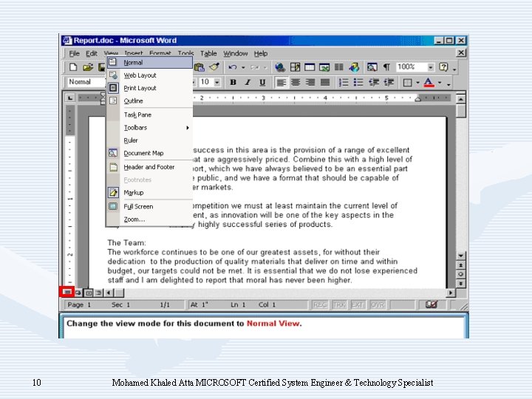Screen dimensions: 532x399
Task: Click the vertical scrollbar down arrow
Action: click(x=461, y=255)
